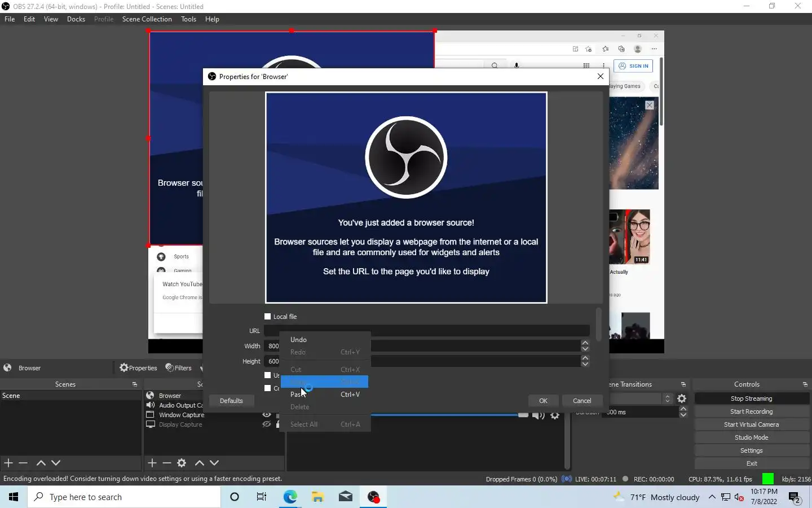The width and height of the screenshot is (812, 508).
Task: Decrease Width value with down arrow
Action: (x=585, y=349)
